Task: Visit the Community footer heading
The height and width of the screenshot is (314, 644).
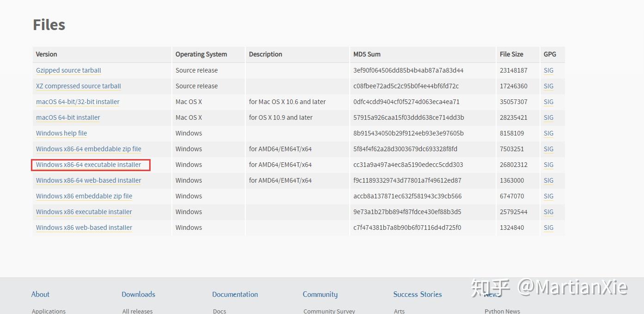Action: pos(320,294)
